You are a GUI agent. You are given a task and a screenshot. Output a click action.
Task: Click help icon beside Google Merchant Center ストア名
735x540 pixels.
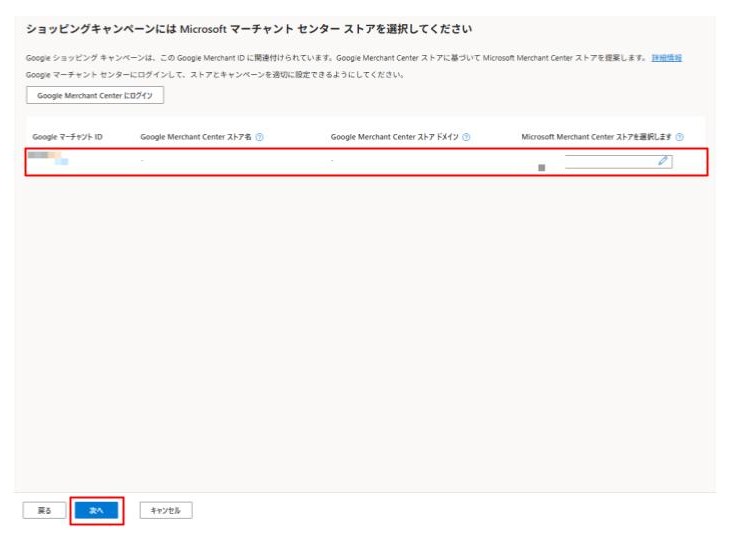coord(260,137)
